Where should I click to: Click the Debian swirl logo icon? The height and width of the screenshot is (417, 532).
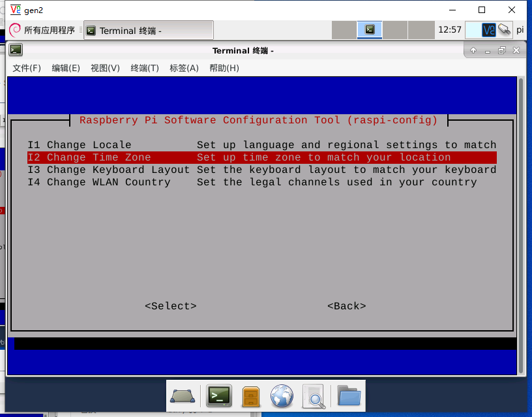[15, 30]
